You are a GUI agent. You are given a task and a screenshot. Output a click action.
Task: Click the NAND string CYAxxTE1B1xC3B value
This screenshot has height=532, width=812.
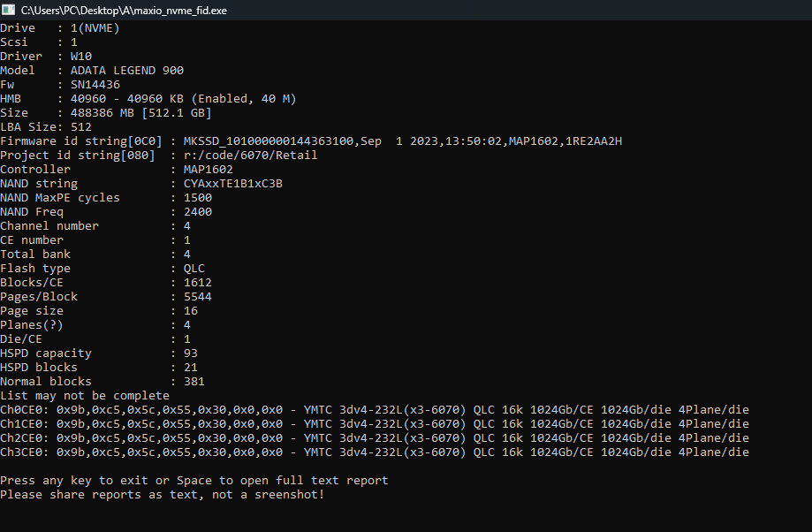[x=232, y=184]
